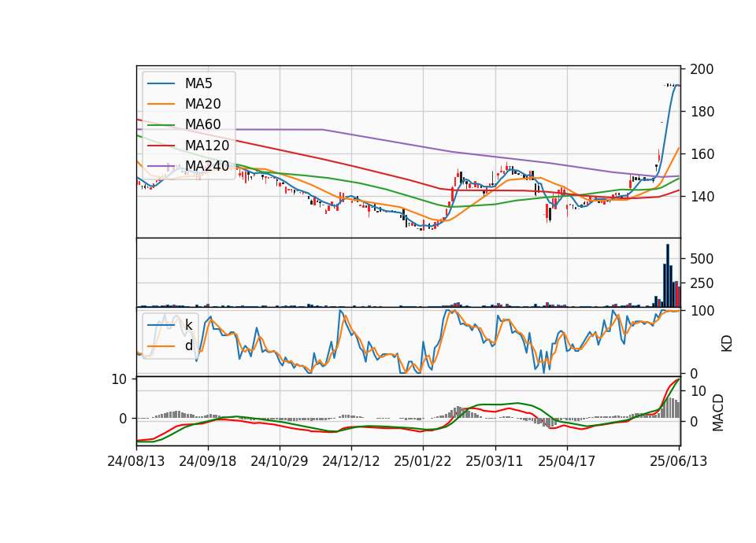This screenshot has height=543, width=756.
Task: Click the 100 tick on KD axis
Action: tap(702, 311)
